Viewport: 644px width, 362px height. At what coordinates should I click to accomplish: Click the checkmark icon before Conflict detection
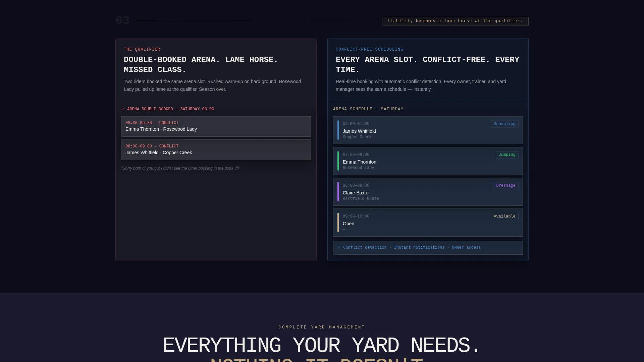pos(339,247)
